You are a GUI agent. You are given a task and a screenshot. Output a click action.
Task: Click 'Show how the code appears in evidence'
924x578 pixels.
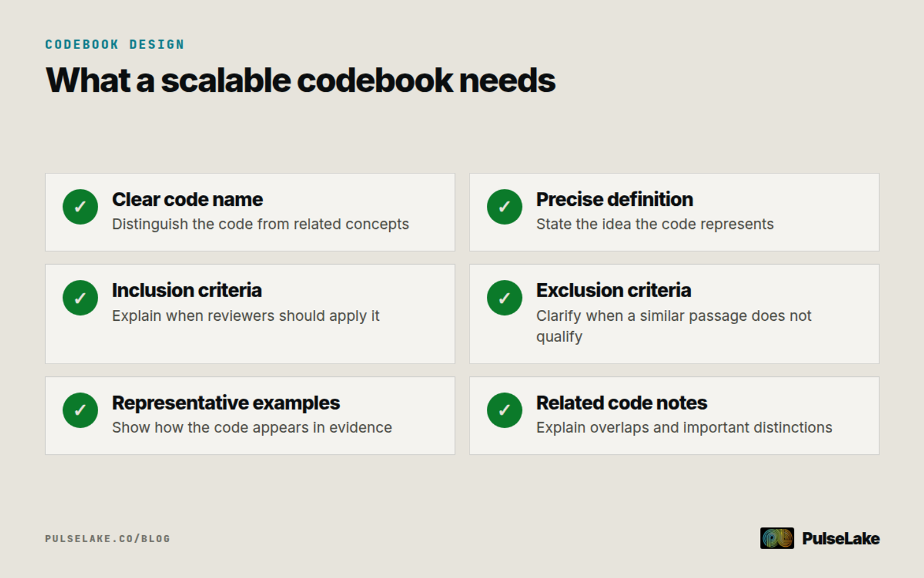(x=252, y=428)
